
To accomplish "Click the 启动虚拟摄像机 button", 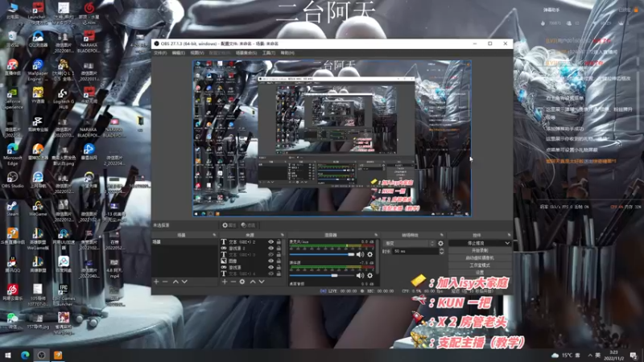I will coord(480,257).
